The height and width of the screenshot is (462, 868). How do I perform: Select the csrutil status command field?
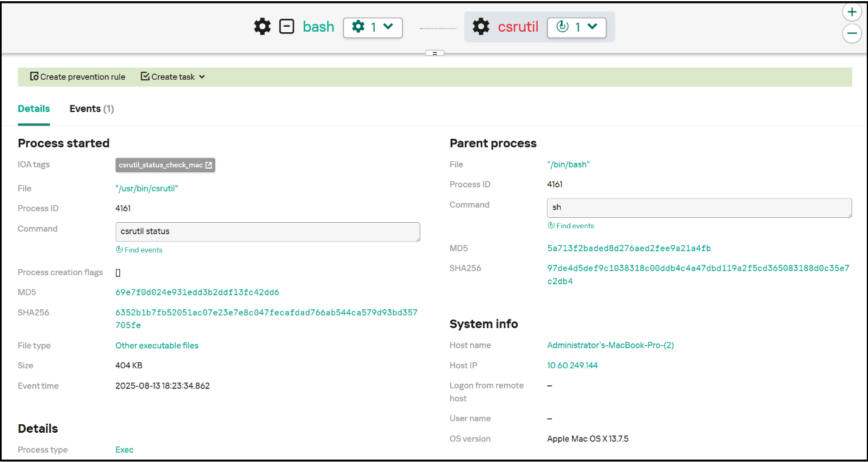(268, 232)
